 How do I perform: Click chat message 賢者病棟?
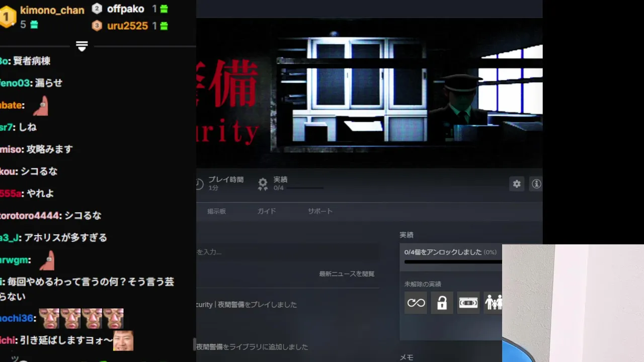[x=32, y=61]
